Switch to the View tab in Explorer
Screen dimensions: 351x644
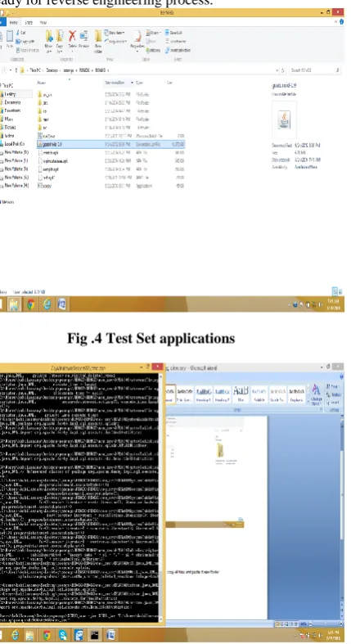click(x=43, y=22)
